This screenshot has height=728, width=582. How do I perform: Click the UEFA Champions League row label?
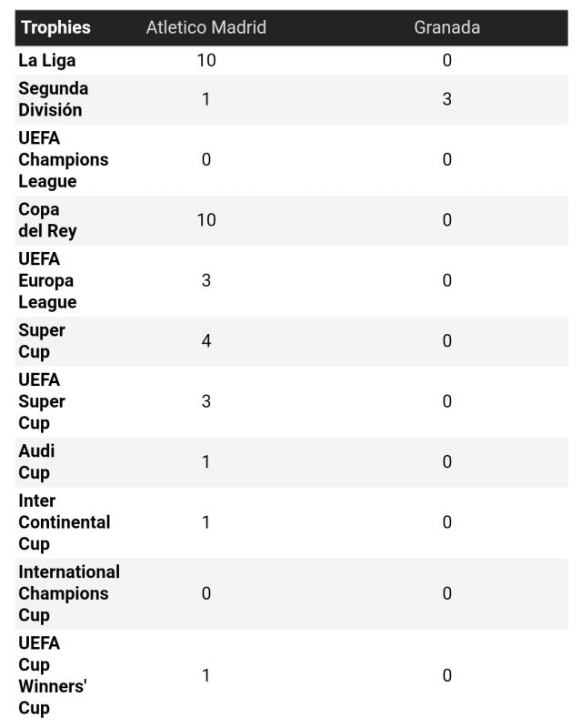(63, 159)
